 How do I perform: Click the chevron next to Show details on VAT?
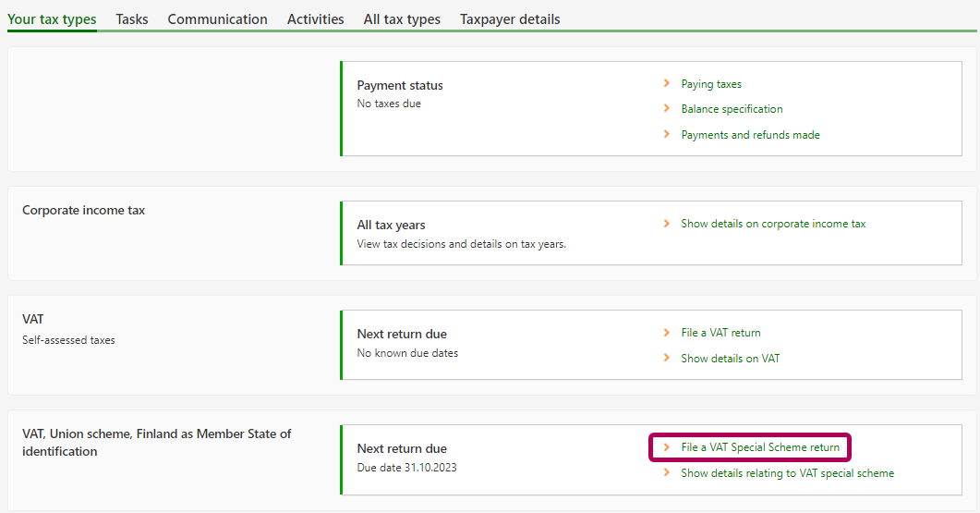(x=667, y=359)
